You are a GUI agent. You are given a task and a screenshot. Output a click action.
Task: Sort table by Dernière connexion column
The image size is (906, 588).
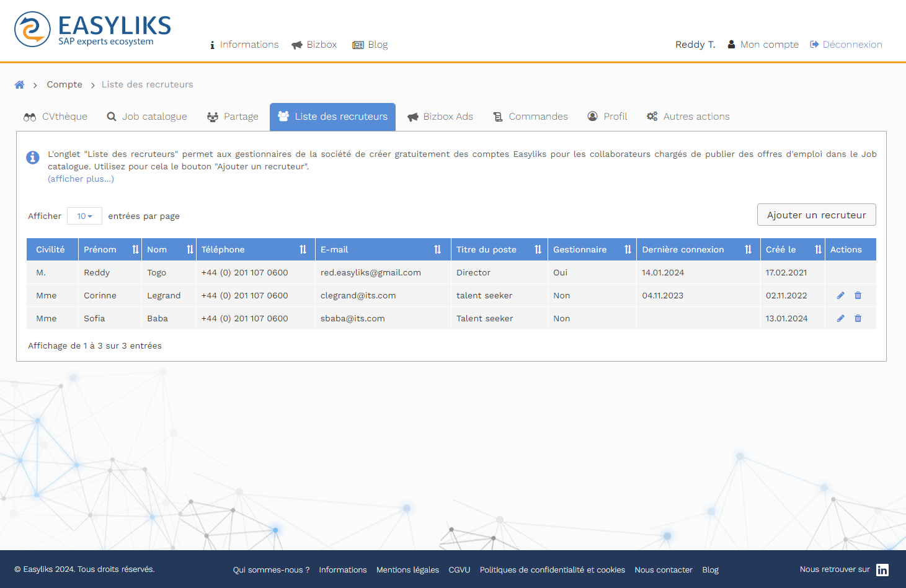click(748, 249)
